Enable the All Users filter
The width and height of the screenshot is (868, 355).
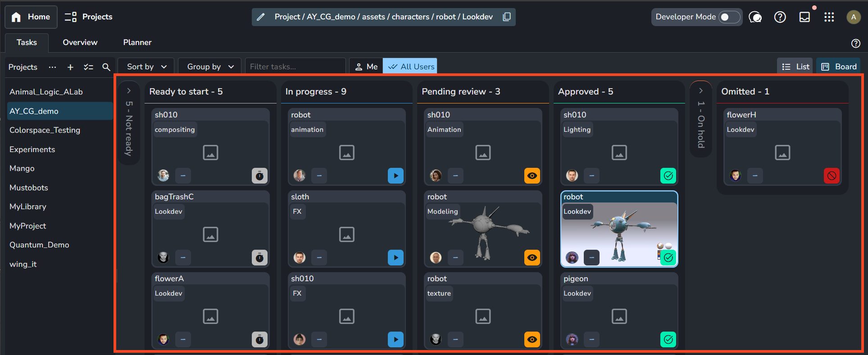410,67
